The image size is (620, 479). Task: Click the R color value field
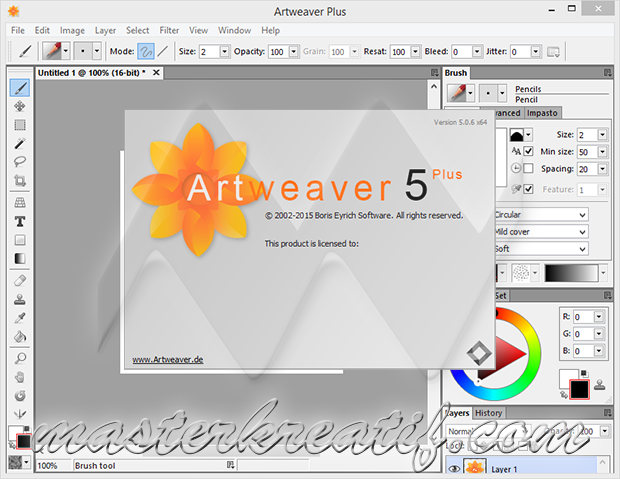coord(584,317)
